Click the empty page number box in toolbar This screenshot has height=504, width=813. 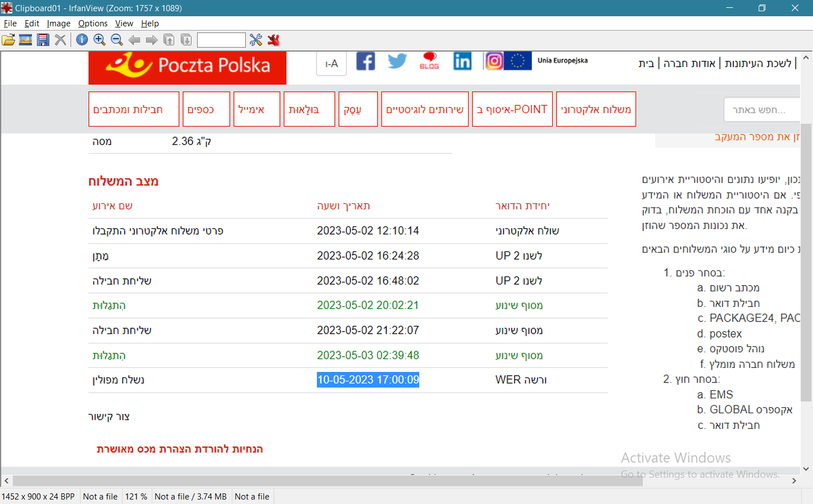pos(221,40)
